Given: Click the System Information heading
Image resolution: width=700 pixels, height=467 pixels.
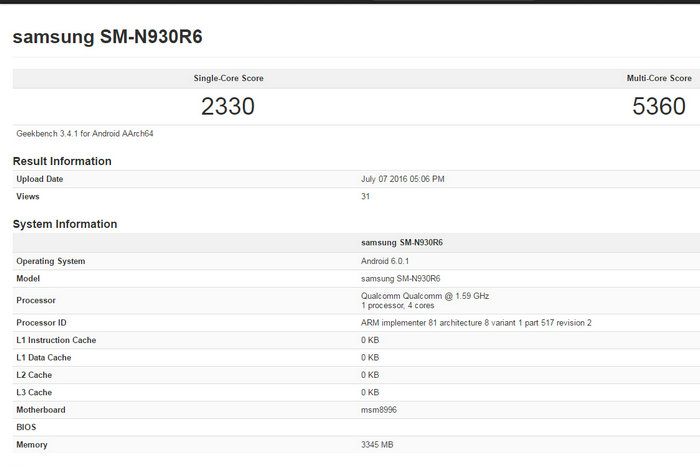Looking at the screenshot, I should 65,224.
